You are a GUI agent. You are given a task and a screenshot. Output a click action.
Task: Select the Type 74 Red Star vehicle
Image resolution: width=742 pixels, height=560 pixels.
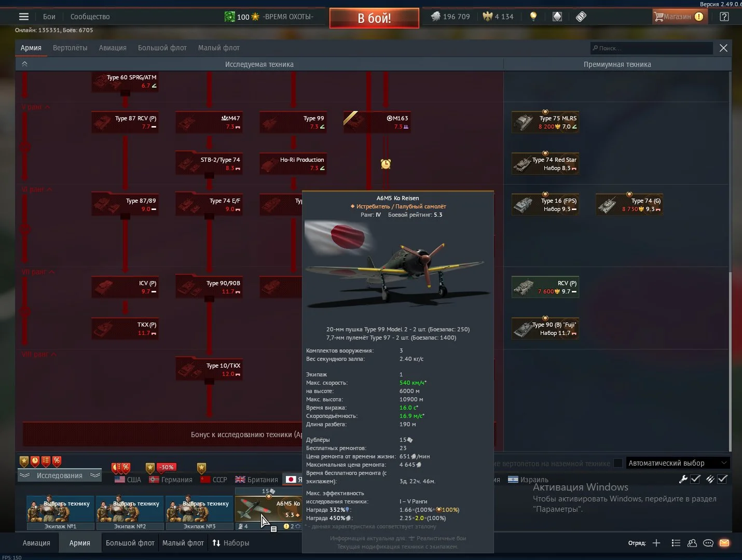(x=545, y=164)
